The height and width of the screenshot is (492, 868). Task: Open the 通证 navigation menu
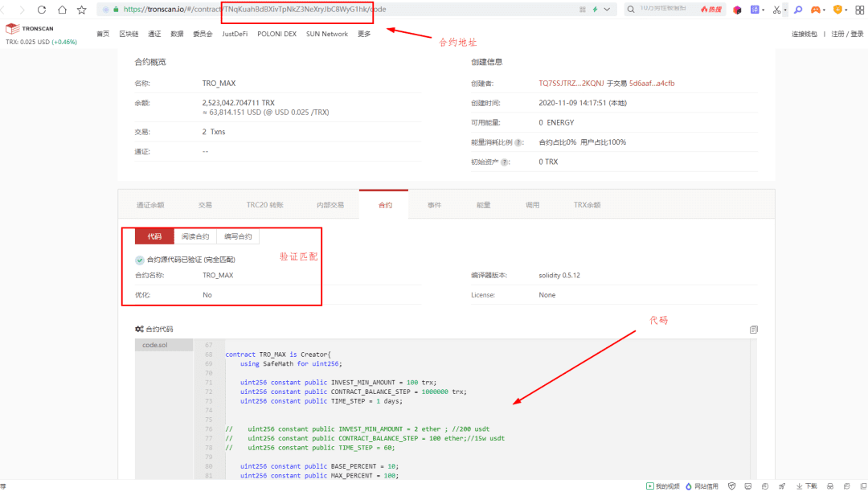point(154,34)
